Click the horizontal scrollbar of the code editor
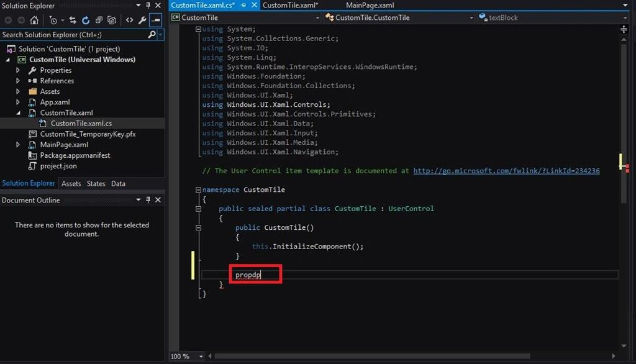Image resolution: width=636 pixels, height=364 pixels. pyautogui.click(x=372, y=356)
